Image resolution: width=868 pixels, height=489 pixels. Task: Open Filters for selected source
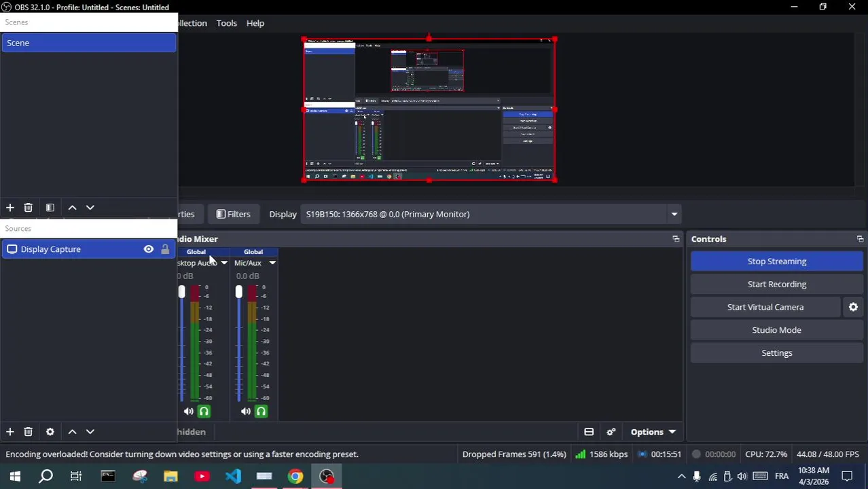click(233, 215)
